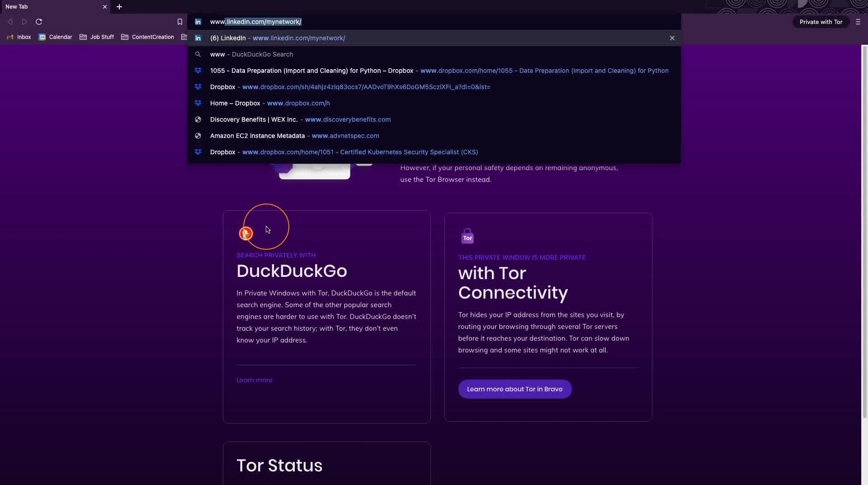Select the Dropbox shared folder link suggestion
This screenshot has width=868, height=485.
(x=434, y=87)
